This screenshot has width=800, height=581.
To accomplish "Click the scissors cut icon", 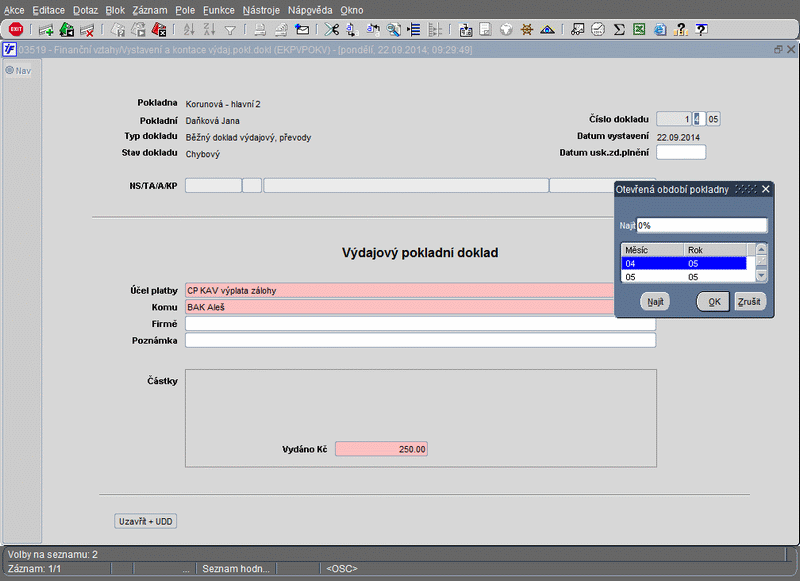I will tap(332, 30).
